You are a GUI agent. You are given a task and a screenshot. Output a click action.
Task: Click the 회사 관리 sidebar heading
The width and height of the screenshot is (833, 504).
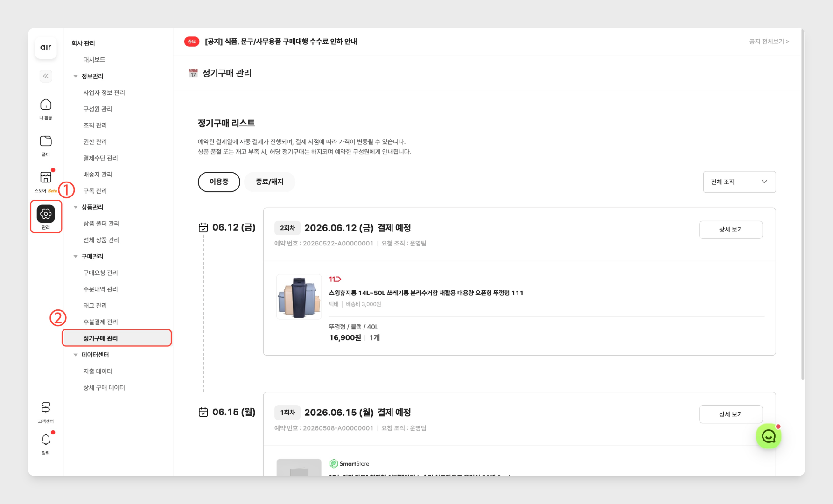click(83, 43)
